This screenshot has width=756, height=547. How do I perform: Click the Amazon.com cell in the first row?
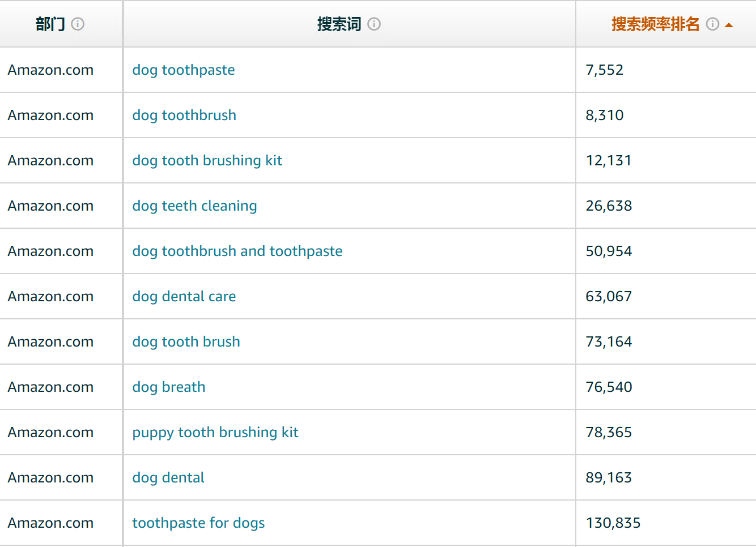pyautogui.click(x=50, y=70)
